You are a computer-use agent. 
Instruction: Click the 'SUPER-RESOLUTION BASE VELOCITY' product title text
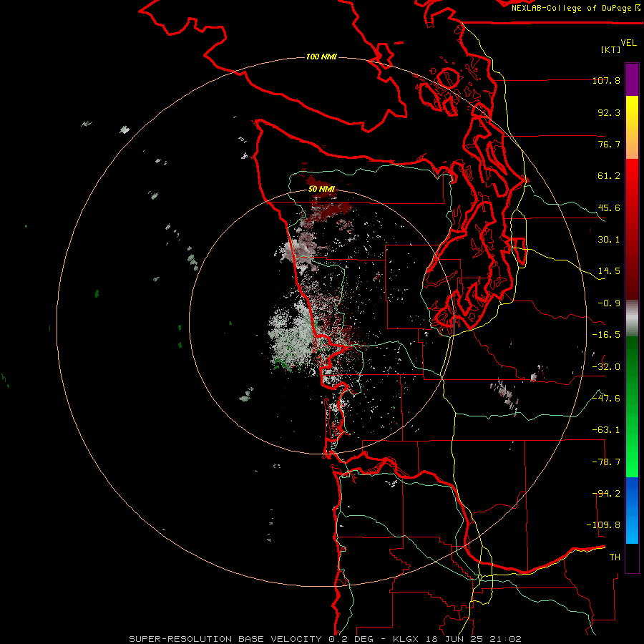coord(225,639)
